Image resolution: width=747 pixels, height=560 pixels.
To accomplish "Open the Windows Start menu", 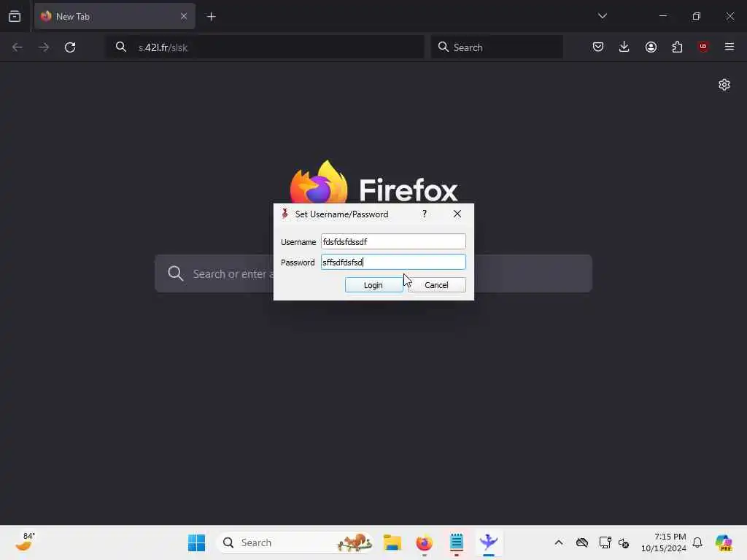I will [196, 542].
